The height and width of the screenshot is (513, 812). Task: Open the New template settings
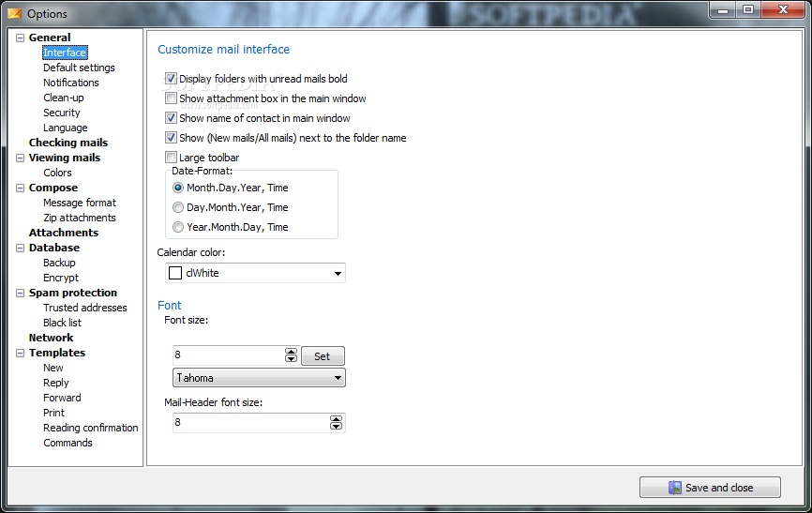(x=53, y=368)
